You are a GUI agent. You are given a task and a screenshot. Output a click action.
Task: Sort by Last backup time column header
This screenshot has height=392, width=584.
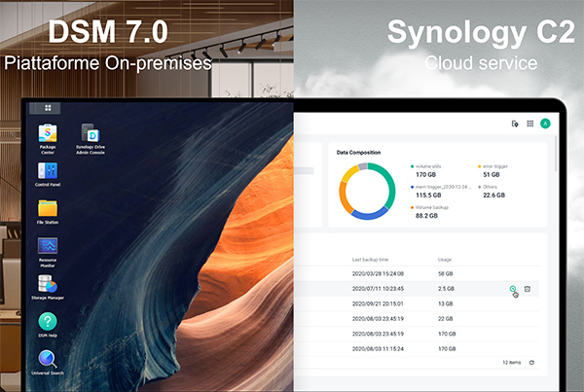[x=370, y=260]
